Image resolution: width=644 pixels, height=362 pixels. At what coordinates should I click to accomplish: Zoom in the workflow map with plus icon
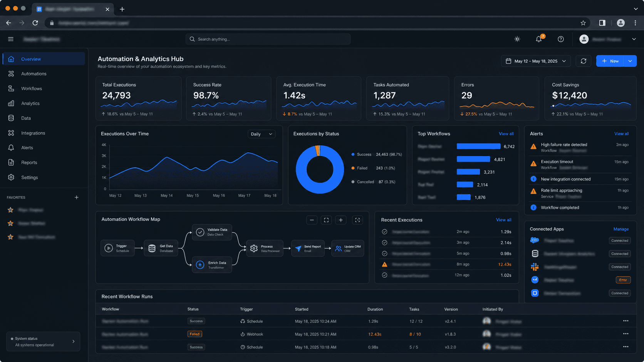(341, 220)
